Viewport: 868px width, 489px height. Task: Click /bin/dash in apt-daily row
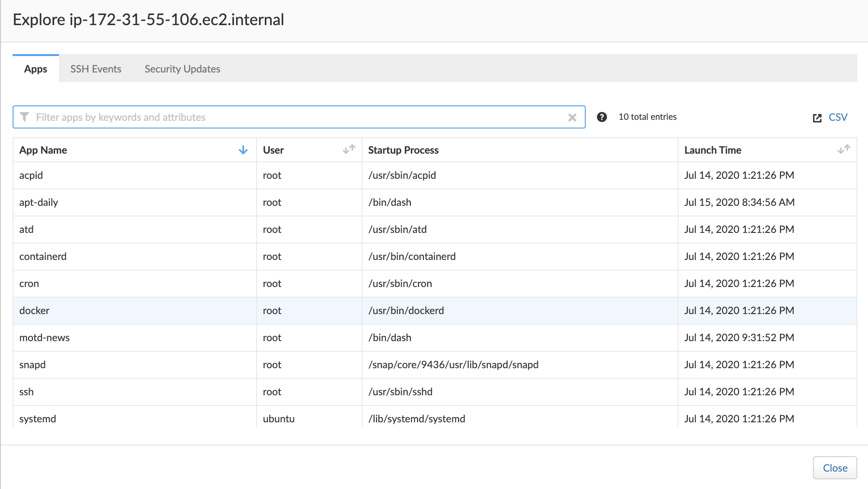pyautogui.click(x=390, y=202)
